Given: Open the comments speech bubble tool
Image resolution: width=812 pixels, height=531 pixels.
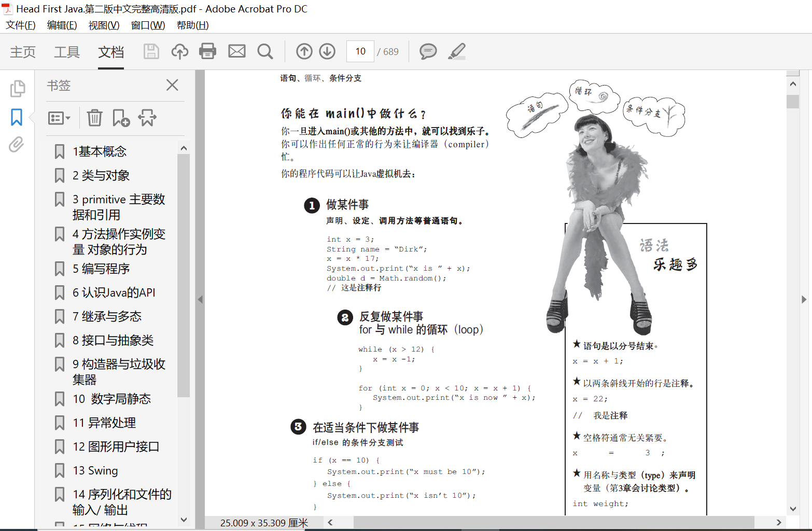Looking at the screenshot, I should tap(428, 51).
